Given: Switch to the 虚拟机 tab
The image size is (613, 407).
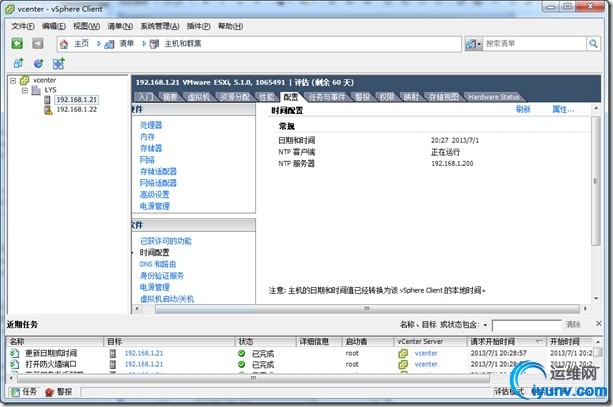Looking at the screenshot, I should click(198, 97).
